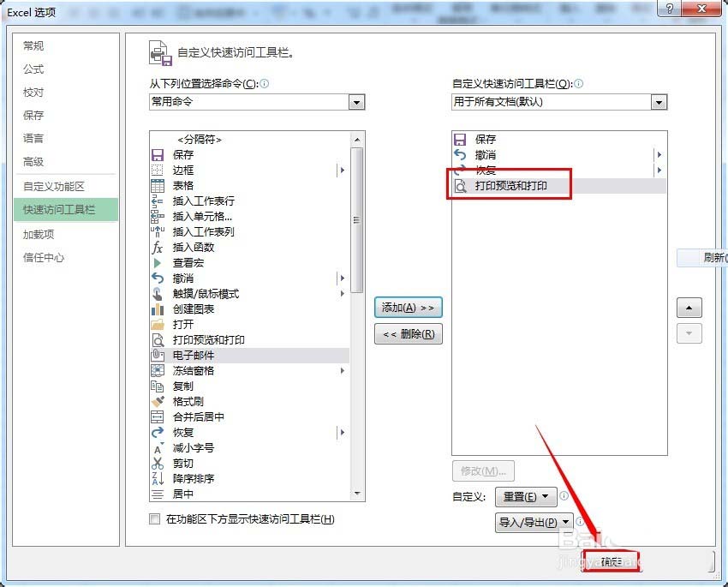Click the 插入工作表列 insert columns icon
Viewport: 728px width, 587px height.
tap(158, 231)
